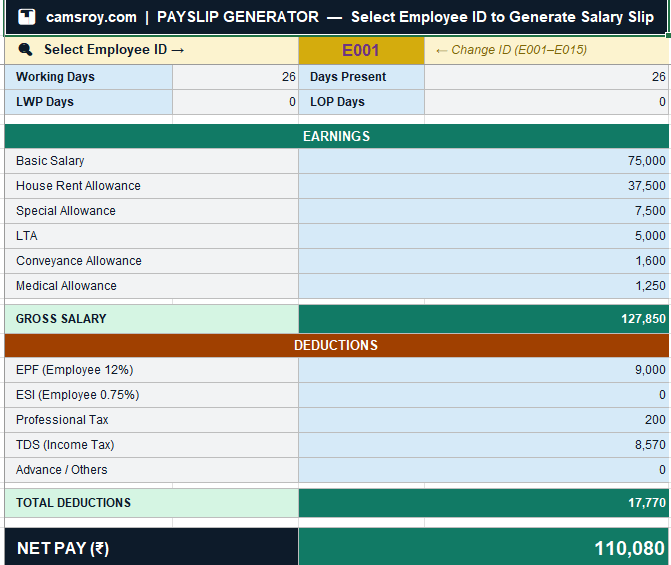Viewport: 671px width, 565px height.
Task: Click the TDS amount 8,570
Action: (484, 445)
